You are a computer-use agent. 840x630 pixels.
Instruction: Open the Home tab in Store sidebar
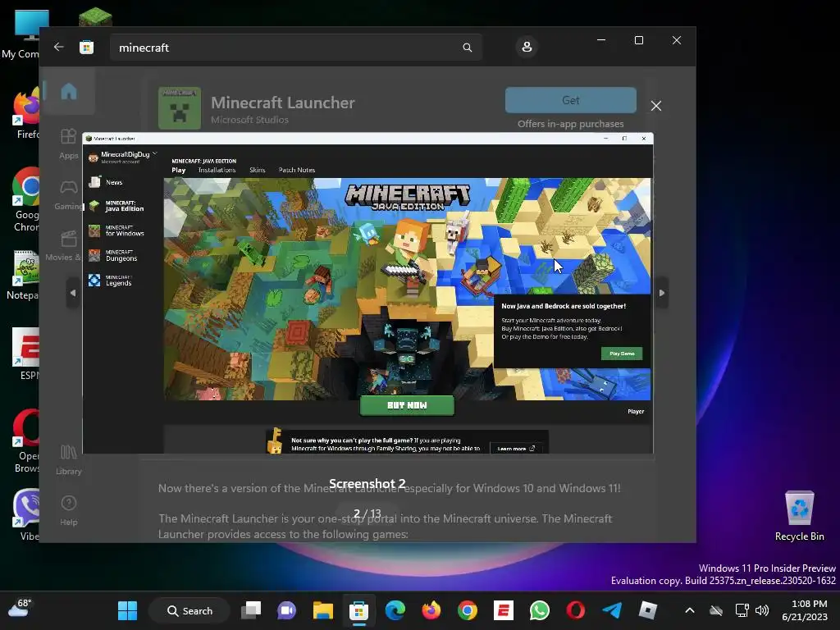tap(69, 92)
